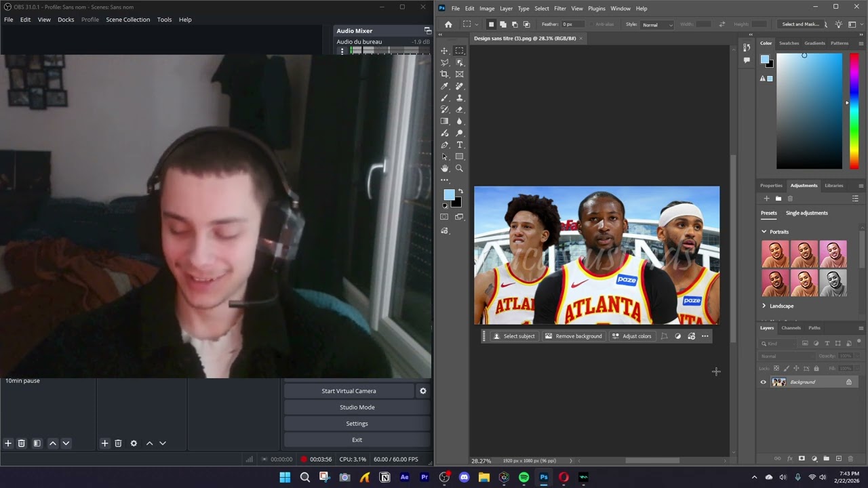Select the Horizontal Type tool
Screen dimensions: 868x488
[460, 145]
